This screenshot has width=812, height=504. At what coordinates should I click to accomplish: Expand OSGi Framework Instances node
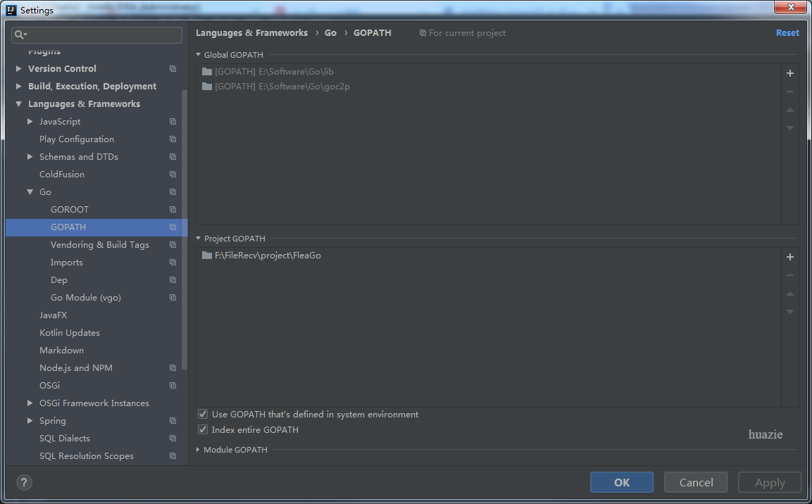pos(30,403)
